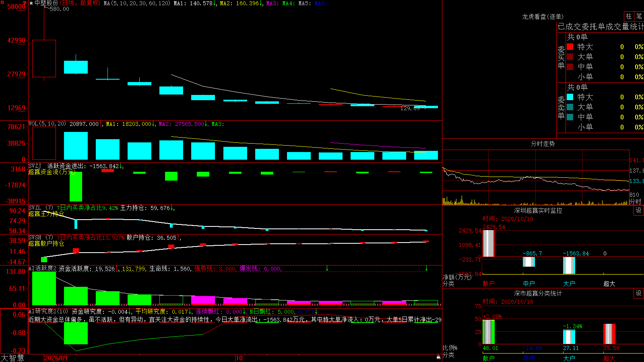Open 设 settings for 深市超赢分类统计

click(639, 293)
